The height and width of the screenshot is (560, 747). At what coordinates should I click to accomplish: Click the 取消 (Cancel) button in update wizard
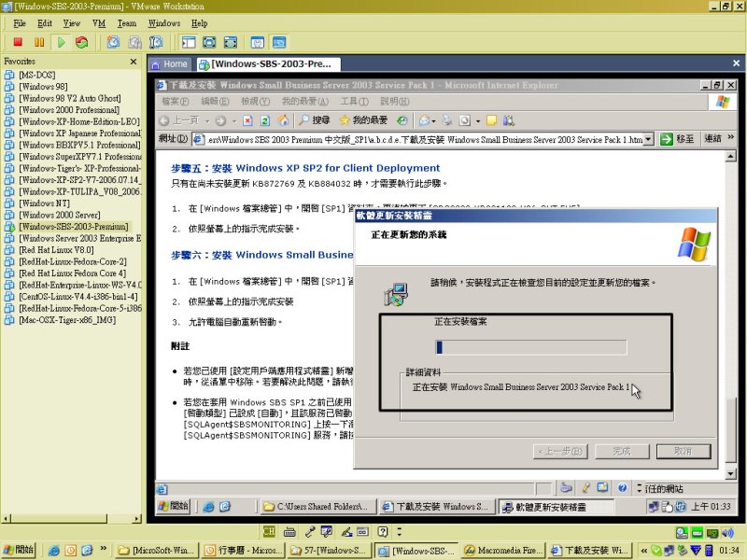click(684, 451)
